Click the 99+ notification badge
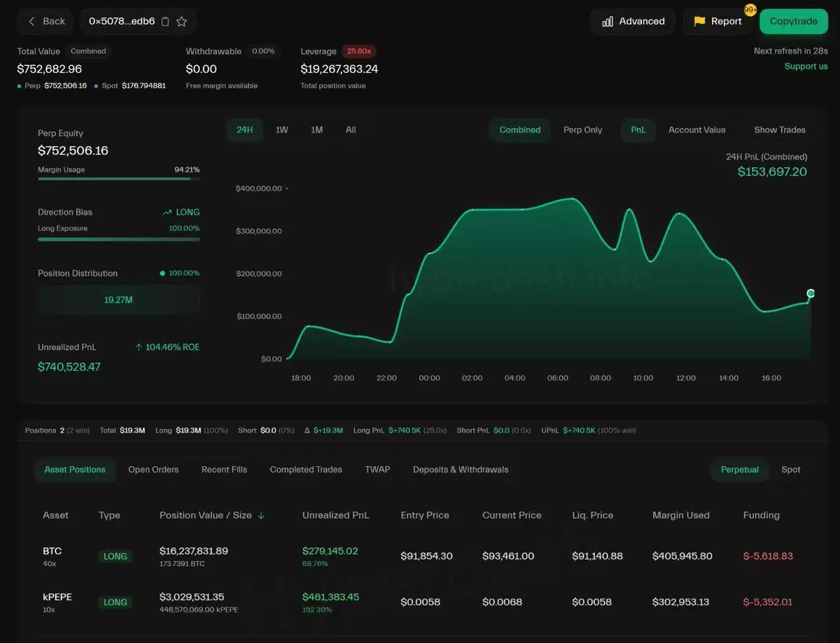The width and height of the screenshot is (840, 643). (750, 10)
